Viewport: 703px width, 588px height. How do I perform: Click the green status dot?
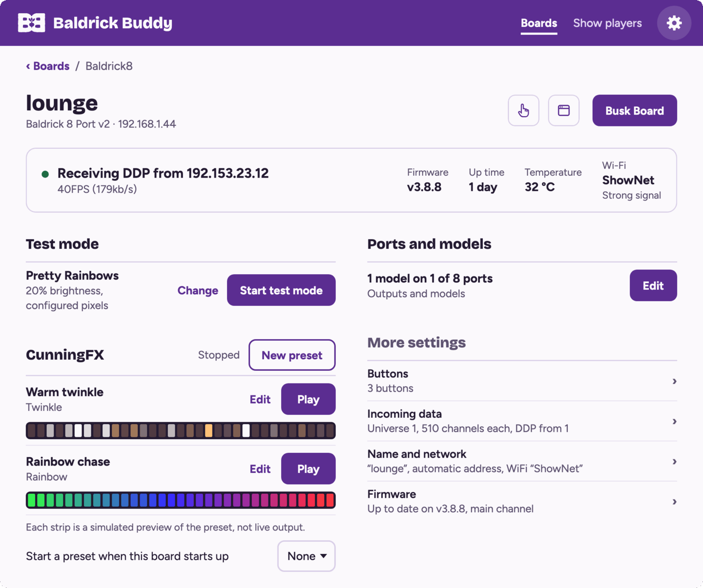(x=45, y=174)
